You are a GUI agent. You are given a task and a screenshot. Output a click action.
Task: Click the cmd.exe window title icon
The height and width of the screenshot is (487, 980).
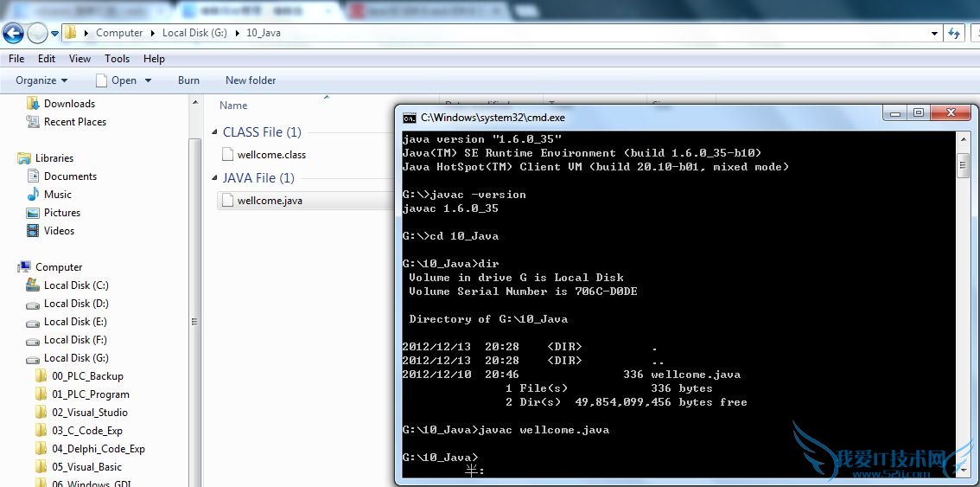pyautogui.click(x=410, y=118)
